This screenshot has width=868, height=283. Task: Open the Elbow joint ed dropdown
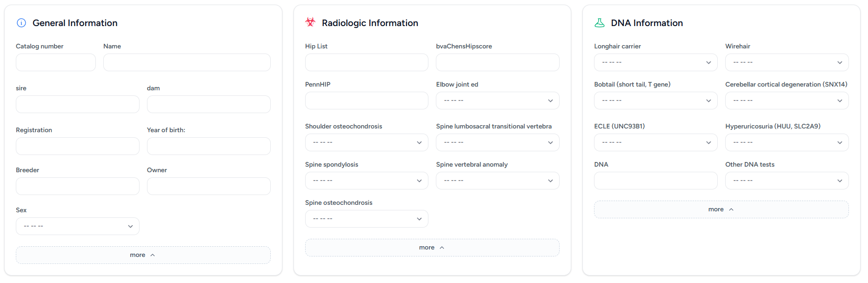(x=497, y=101)
